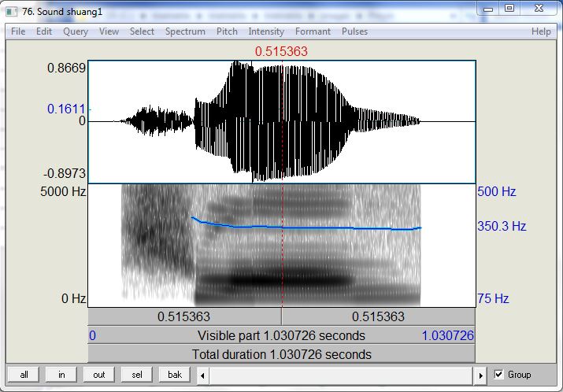Open the Edit menu
Screen dimensions: 563x392
click(44, 31)
